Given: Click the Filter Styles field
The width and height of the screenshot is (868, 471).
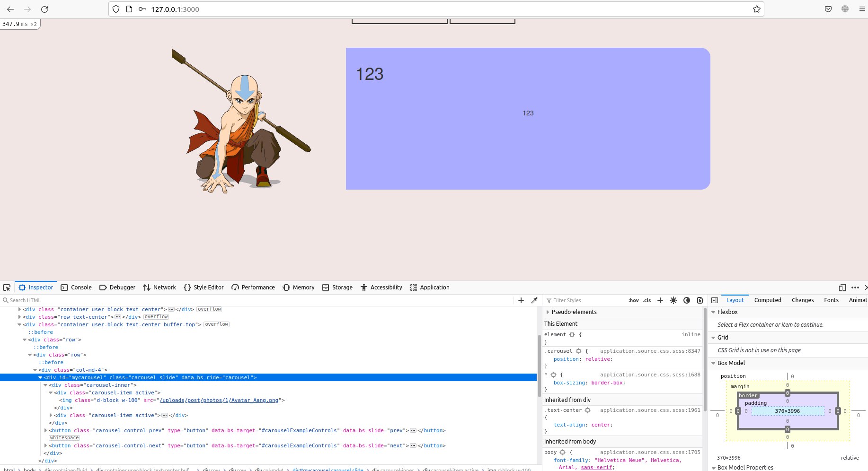Looking at the screenshot, I should click(585, 300).
